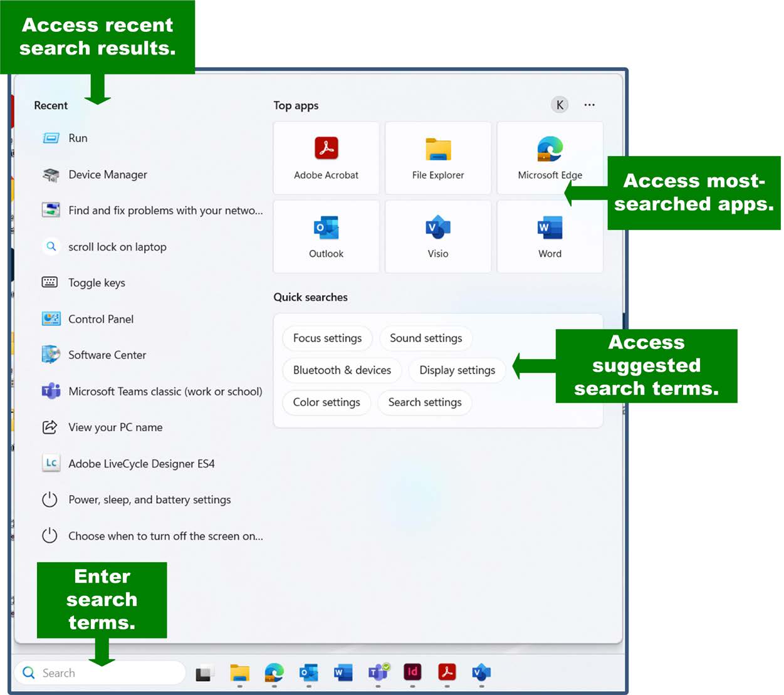Image resolution: width=784 pixels, height=695 pixels.
Task: Click the Toggle keys keyboard icon
Action: 50,282
